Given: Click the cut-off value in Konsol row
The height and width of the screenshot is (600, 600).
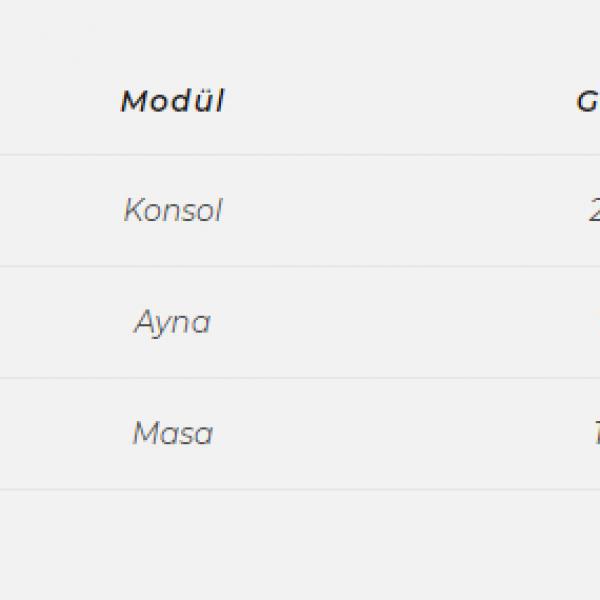Looking at the screenshot, I should tap(595, 210).
